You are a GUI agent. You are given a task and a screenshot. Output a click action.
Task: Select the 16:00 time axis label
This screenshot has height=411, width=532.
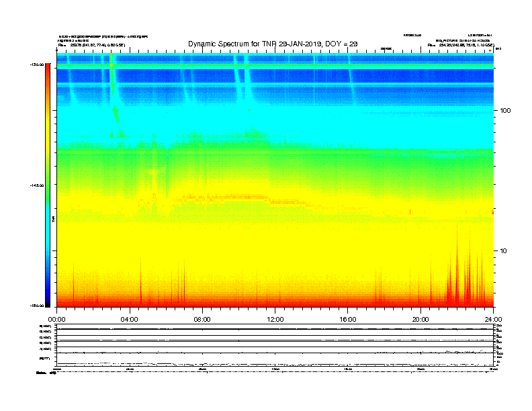point(348,320)
